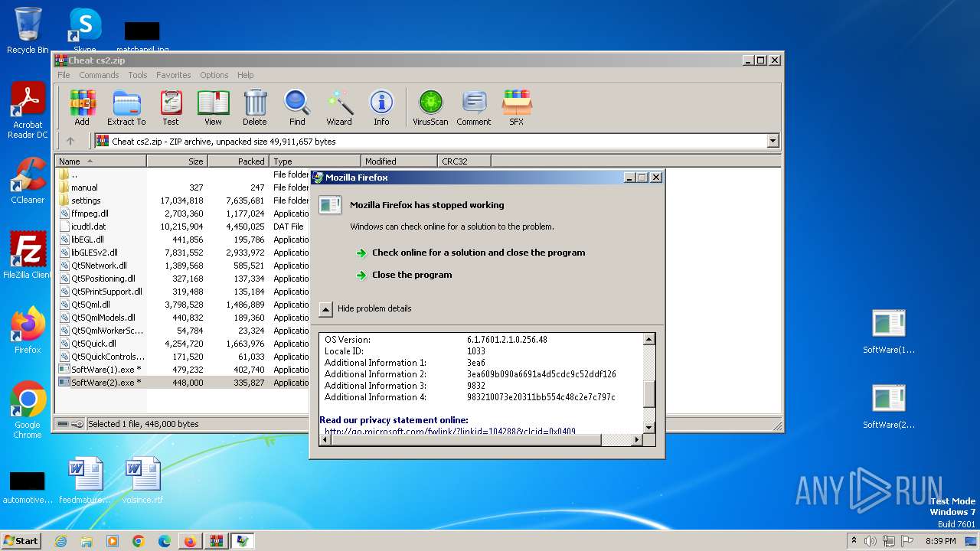Click the Start button
This screenshot has height=551, width=980.
21,541
